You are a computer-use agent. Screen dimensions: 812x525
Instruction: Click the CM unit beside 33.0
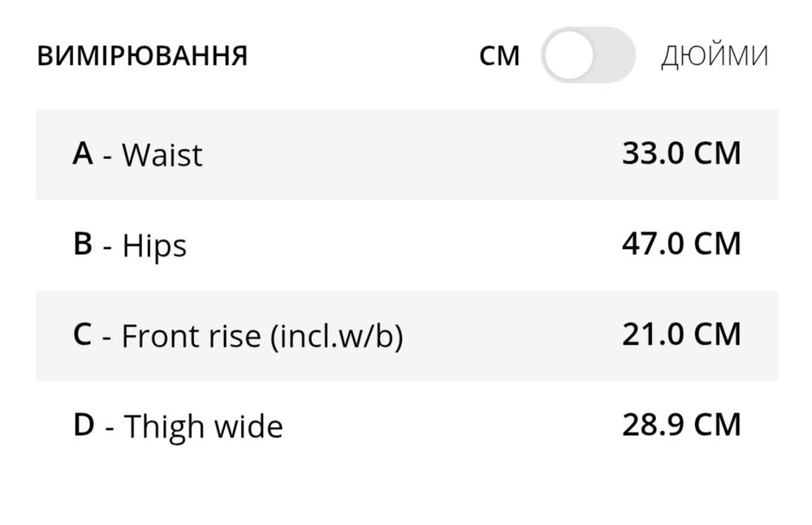717,153
